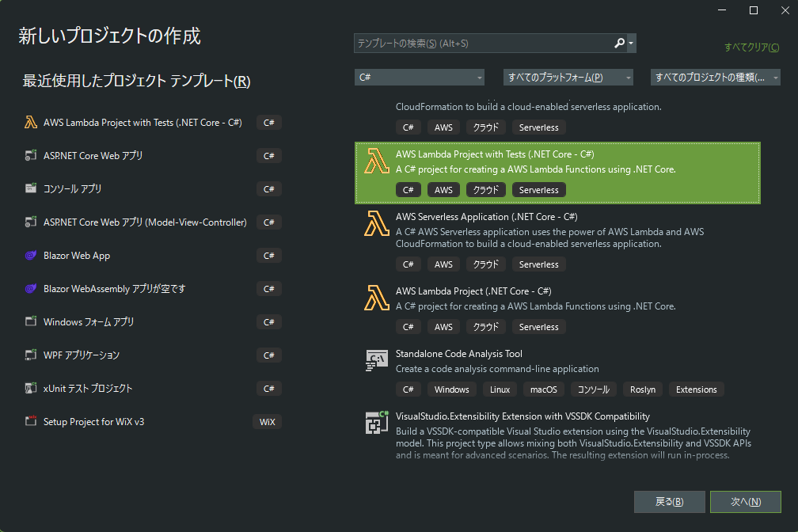This screenshot has height=532, width=798.
Task: Click AWS tag under AWS Lambda Project (.NET Core)
Action: 443,327
